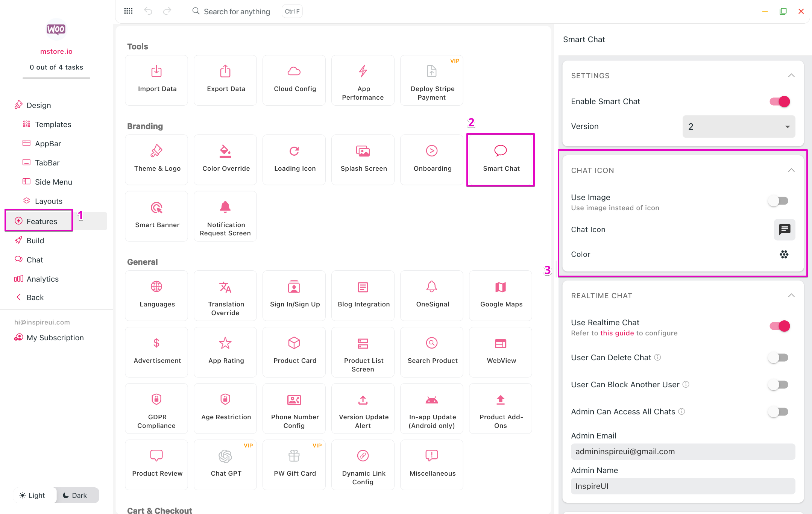Viewport: 812px width, 514px height.
Task: Disable the Enable Smart Chat switch
Action: point(780,102)
